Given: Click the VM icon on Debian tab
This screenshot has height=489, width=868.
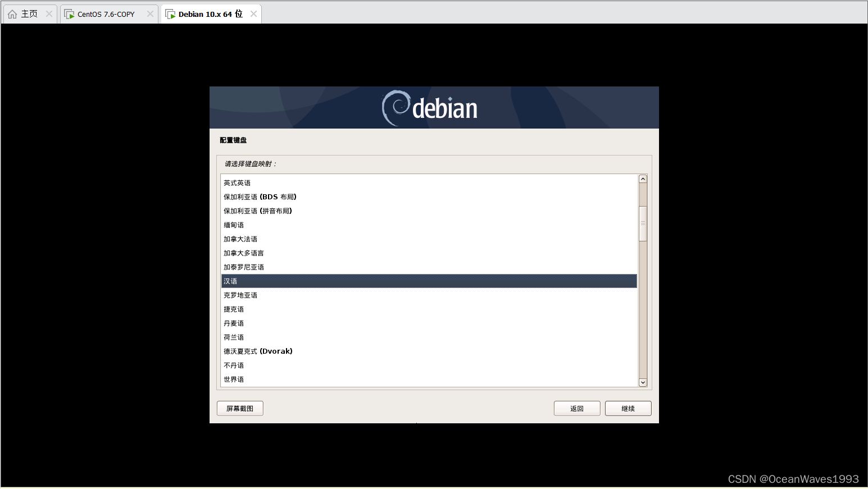Looking at the screenshot, I should coord(170,14).
